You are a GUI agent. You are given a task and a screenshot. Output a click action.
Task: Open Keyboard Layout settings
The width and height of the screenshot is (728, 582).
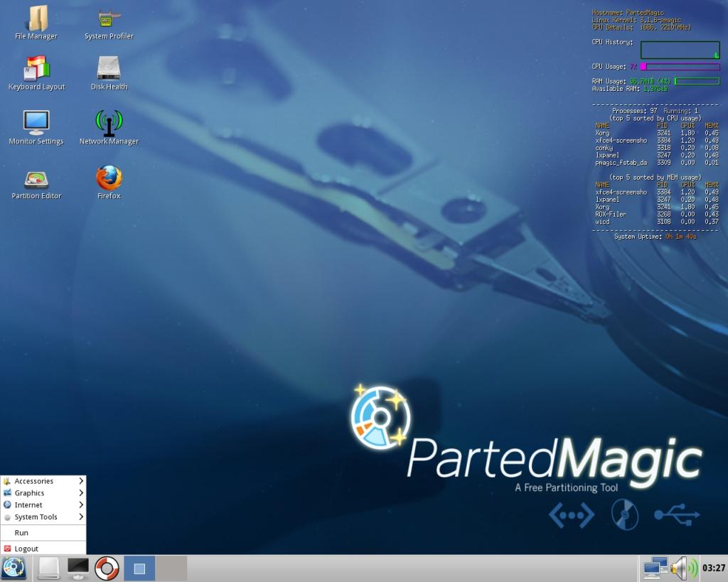35,69
